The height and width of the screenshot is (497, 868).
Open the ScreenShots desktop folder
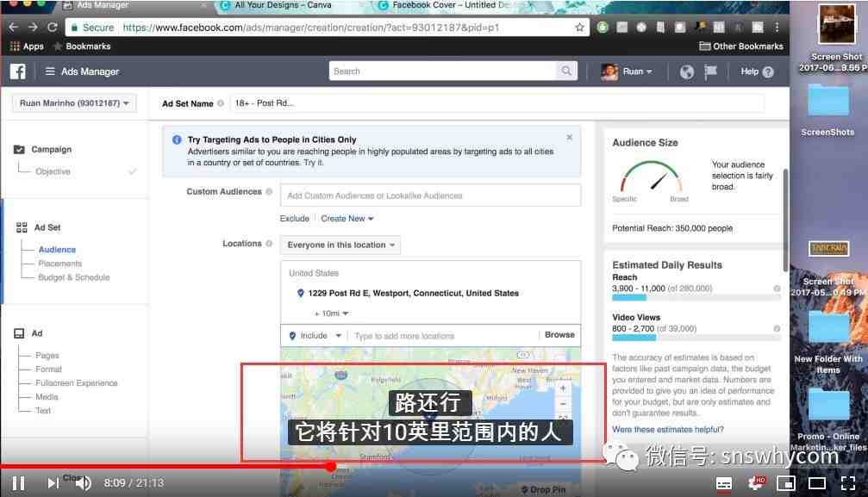tap(828, 109)
